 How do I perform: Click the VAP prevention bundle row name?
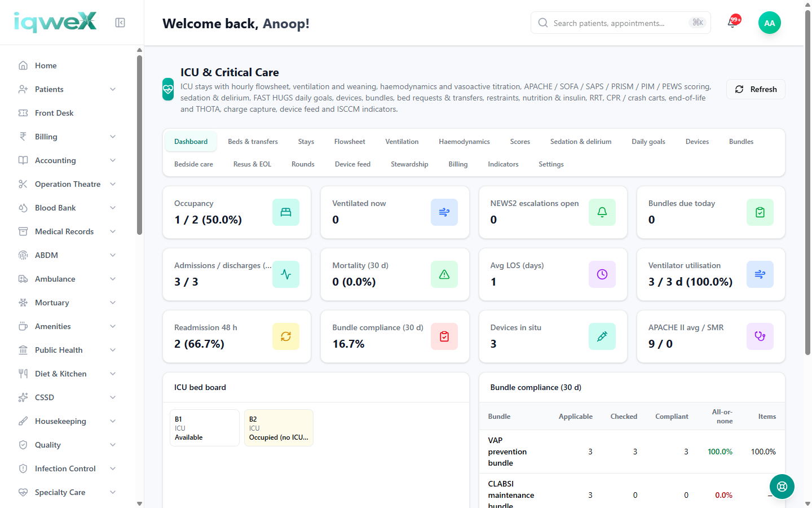point(507,452)
